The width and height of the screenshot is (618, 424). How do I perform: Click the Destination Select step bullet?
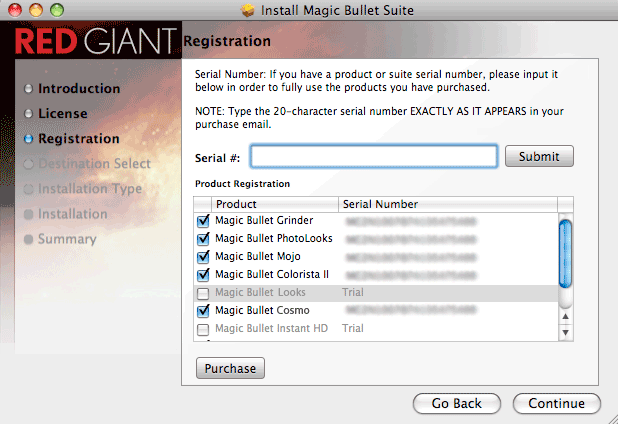pos(28,164)
